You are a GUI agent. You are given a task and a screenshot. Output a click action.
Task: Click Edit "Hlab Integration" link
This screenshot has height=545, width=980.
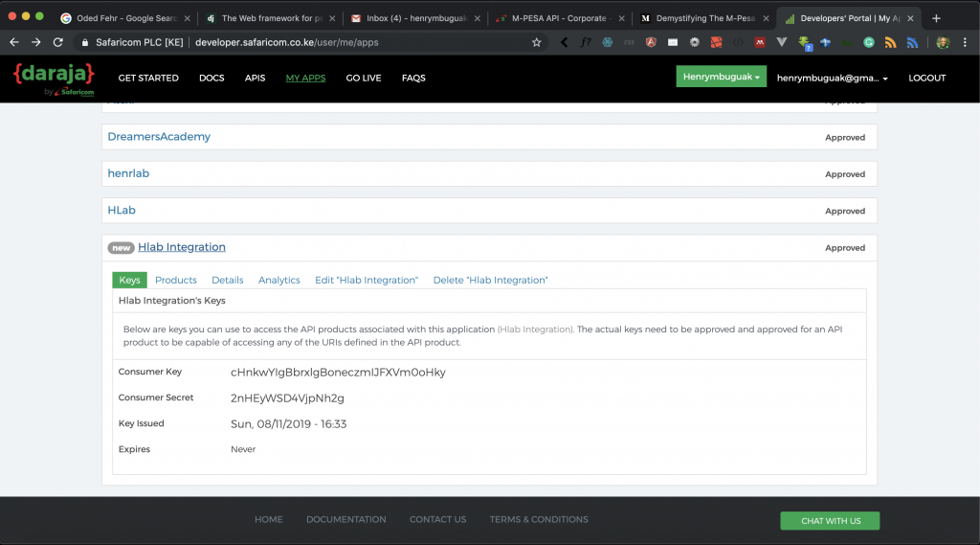(367, 280)
